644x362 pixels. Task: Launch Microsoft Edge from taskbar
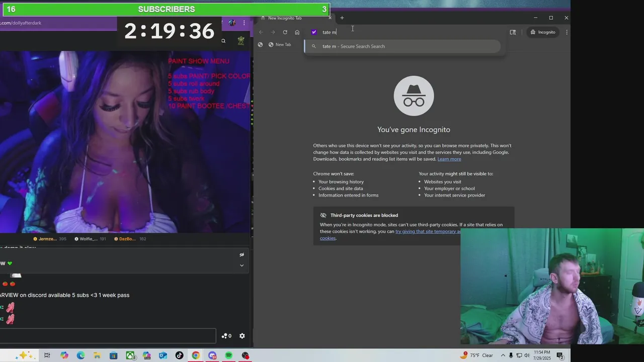click(80, 355)
